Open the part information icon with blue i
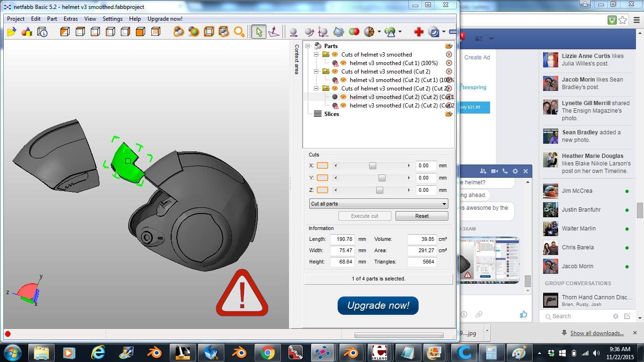The height and width of the screenshot is (362, 644). [x=42, y=32]
